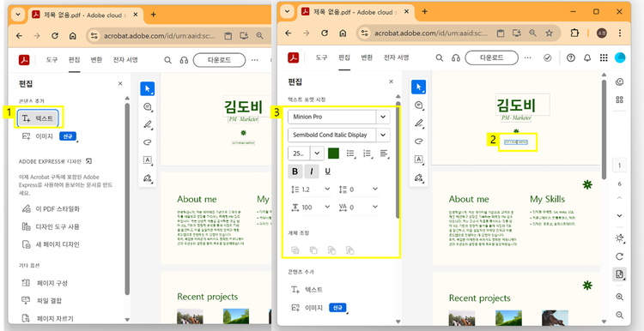Open 도구 menu in left window
This screenshot has height=331, width=644.
[x=52, y=60]
